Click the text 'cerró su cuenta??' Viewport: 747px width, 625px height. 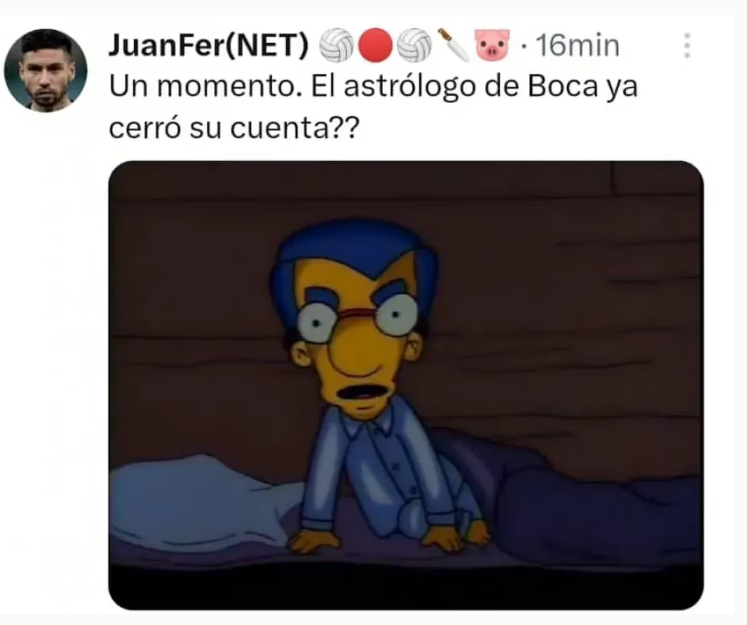[232, 129]
